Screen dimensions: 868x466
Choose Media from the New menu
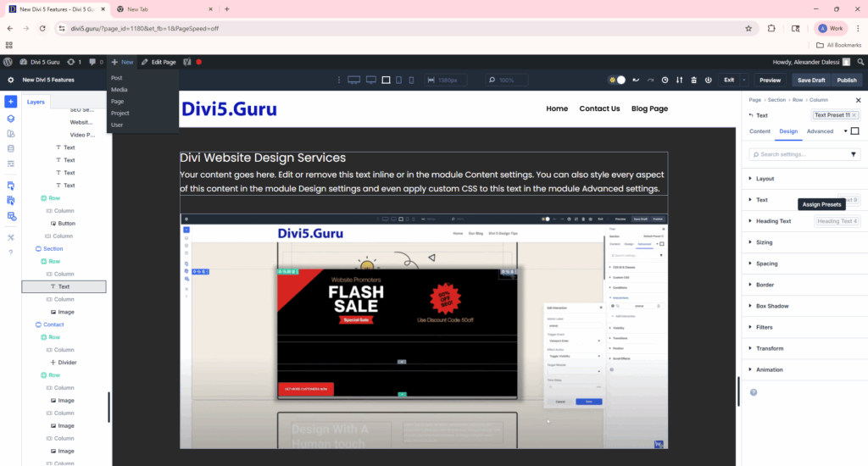click(x=119, y=89)
